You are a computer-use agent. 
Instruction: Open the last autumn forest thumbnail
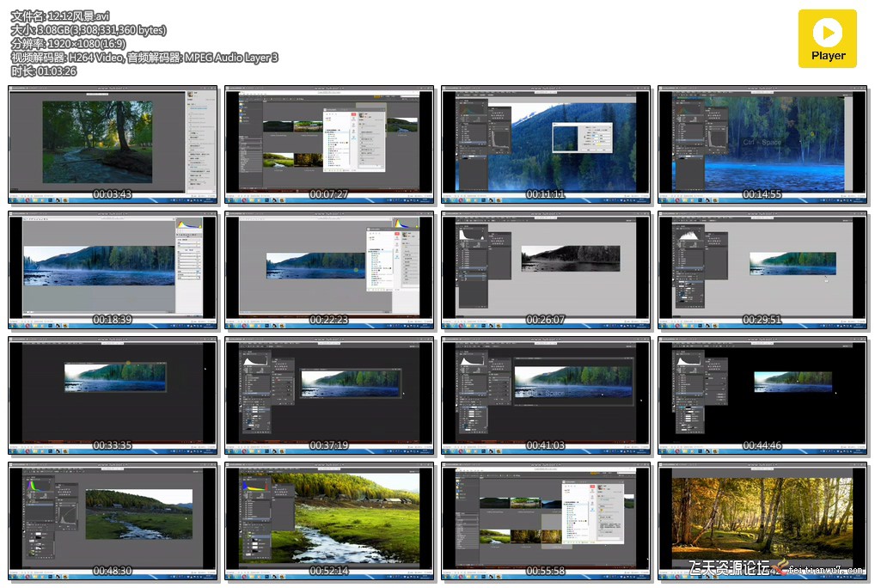pyautogui.click(x=762, y=521)
